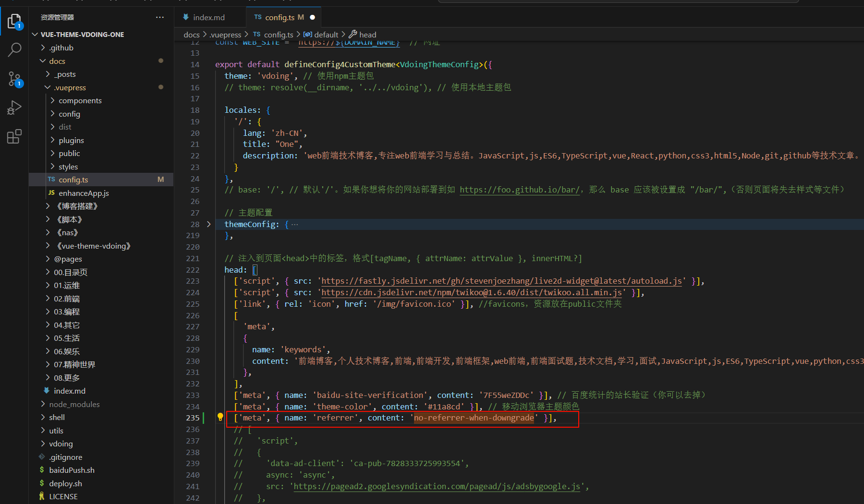This screenshot has height=504, width=864.
Task: Expand the 04.其它 folder
Action: pos(48,325)
